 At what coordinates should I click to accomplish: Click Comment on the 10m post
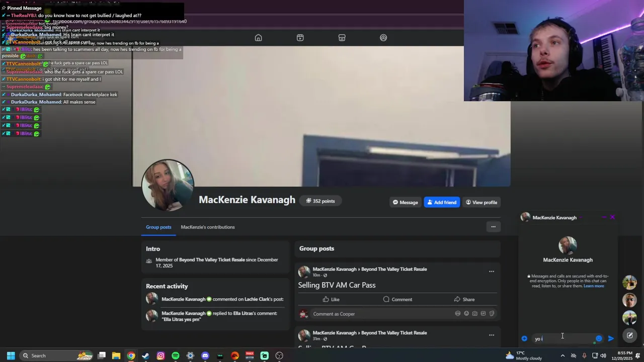[397, 299]
